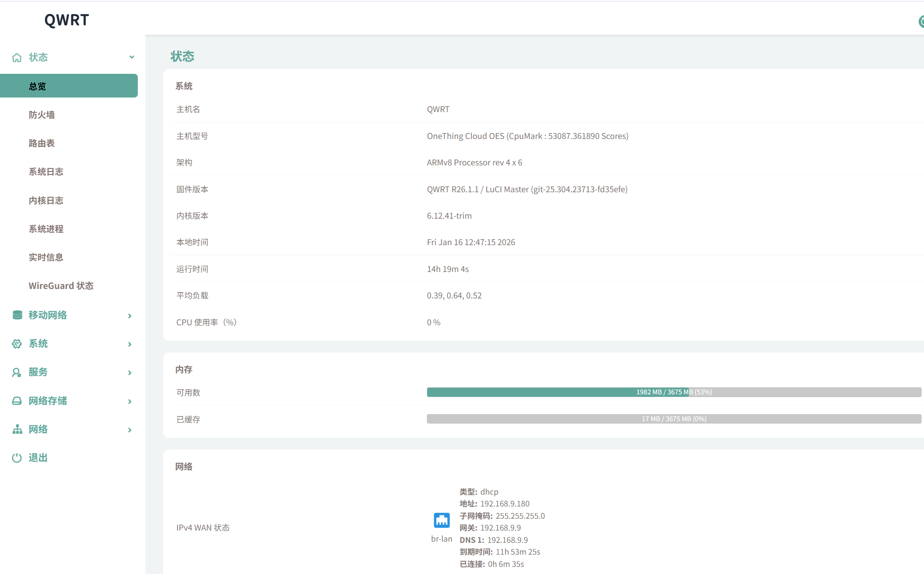
Task: Expand the 网络 menu
Action: point(129,430)
